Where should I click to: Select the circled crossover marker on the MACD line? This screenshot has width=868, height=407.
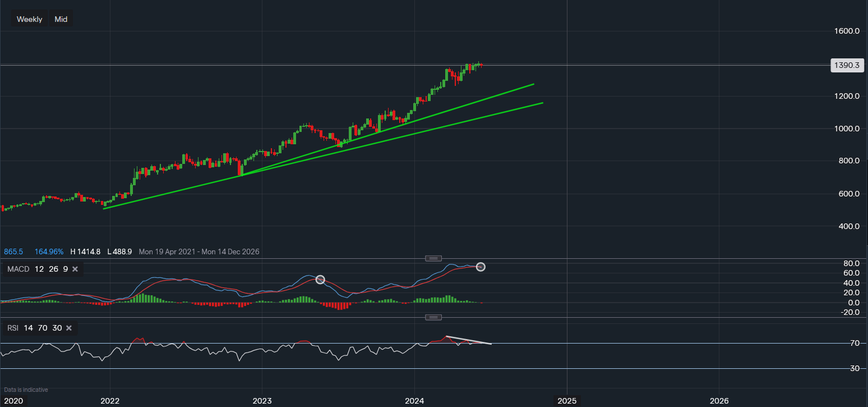click(x=481, y=267)
